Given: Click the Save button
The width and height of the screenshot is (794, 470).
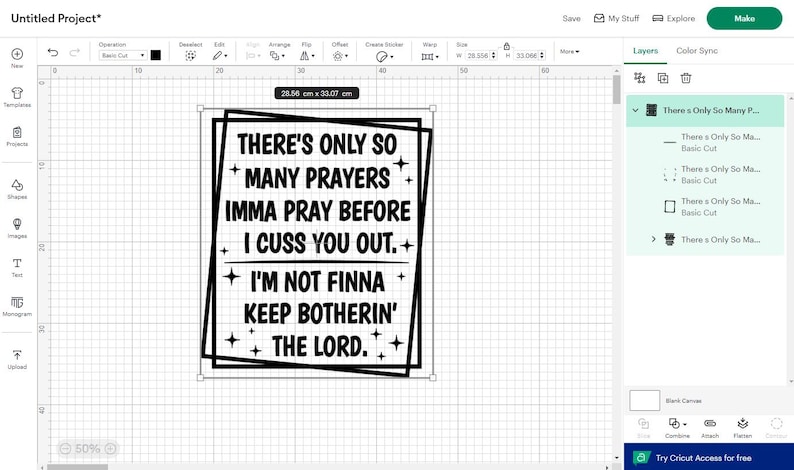Looking at the screenshot, I should coord(571,18).
